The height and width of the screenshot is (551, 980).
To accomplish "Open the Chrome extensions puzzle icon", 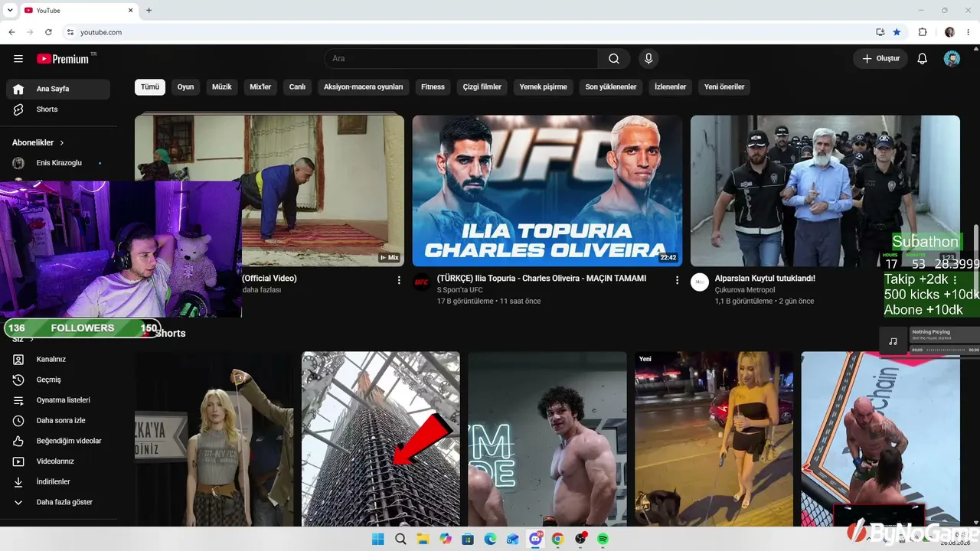I will [923, 32].
